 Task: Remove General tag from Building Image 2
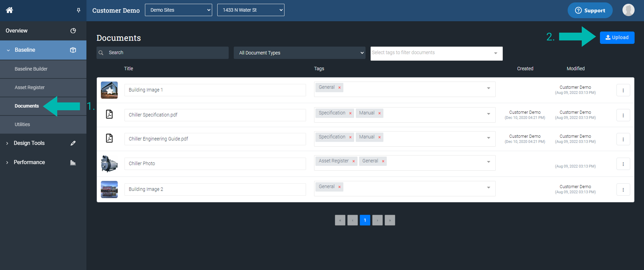tap(339, 187)
